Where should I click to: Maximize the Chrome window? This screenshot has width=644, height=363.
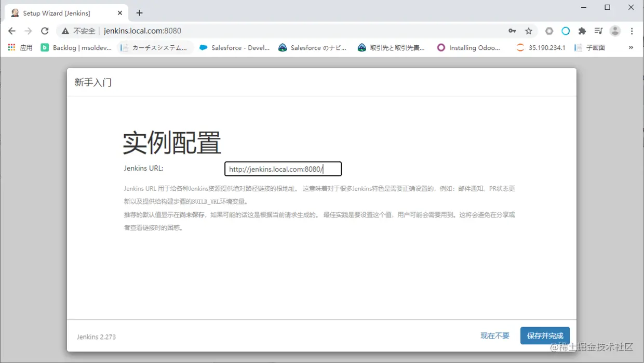tap(607, 7)
